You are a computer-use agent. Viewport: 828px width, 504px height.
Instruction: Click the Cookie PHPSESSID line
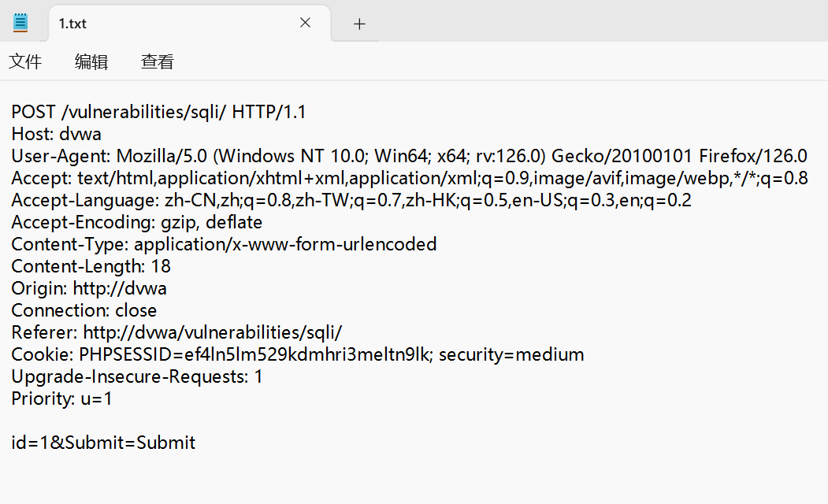[297, 354]
